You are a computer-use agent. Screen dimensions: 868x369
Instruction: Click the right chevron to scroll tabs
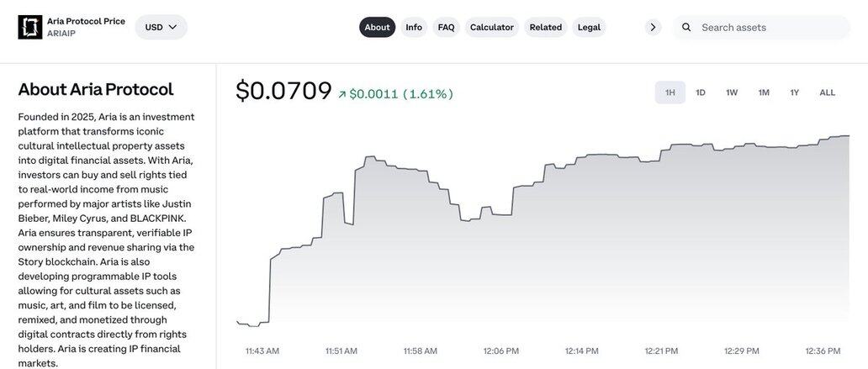click(x=654, y=27)
